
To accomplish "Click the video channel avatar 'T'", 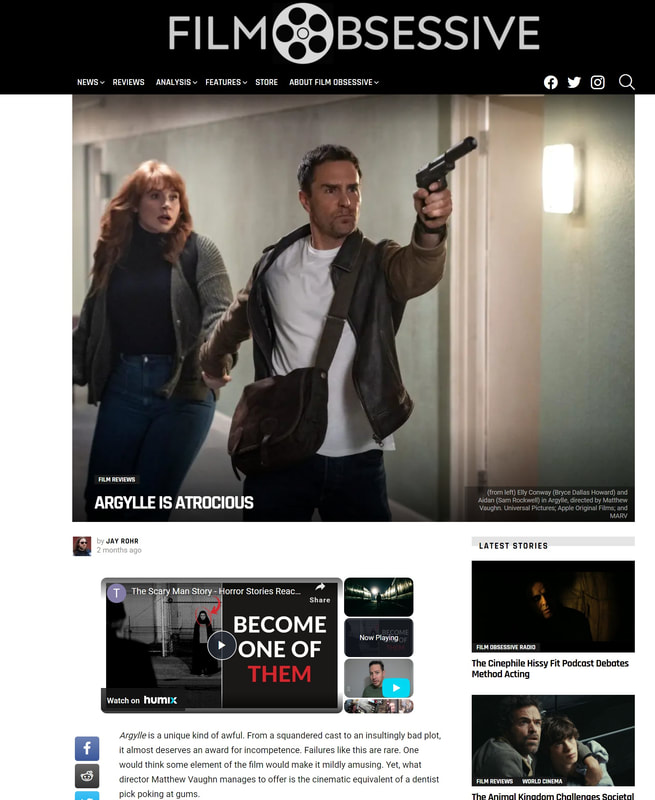I will 117,593.
